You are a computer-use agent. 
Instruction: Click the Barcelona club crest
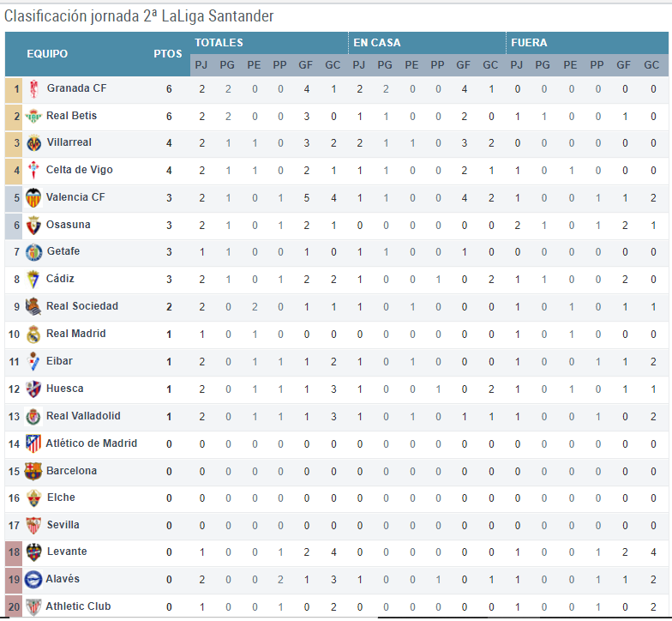click(34, 472)
